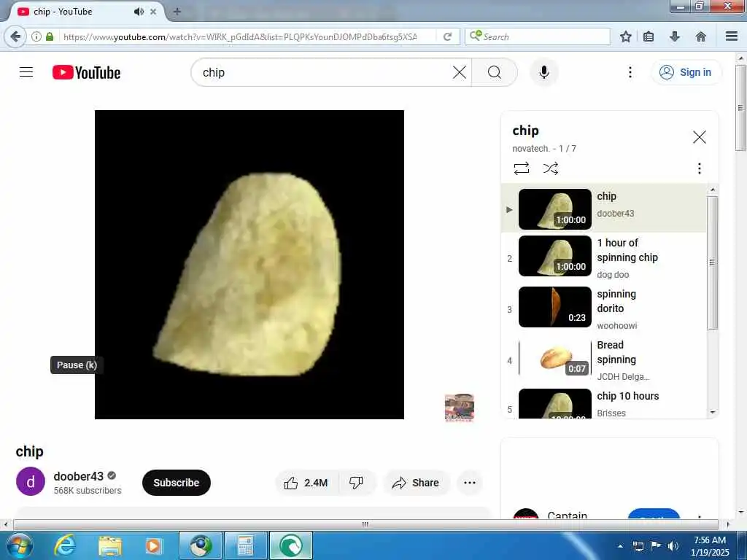View site information icon in address bar
Screen dimensions: 747x560
(x=36, y=36)
